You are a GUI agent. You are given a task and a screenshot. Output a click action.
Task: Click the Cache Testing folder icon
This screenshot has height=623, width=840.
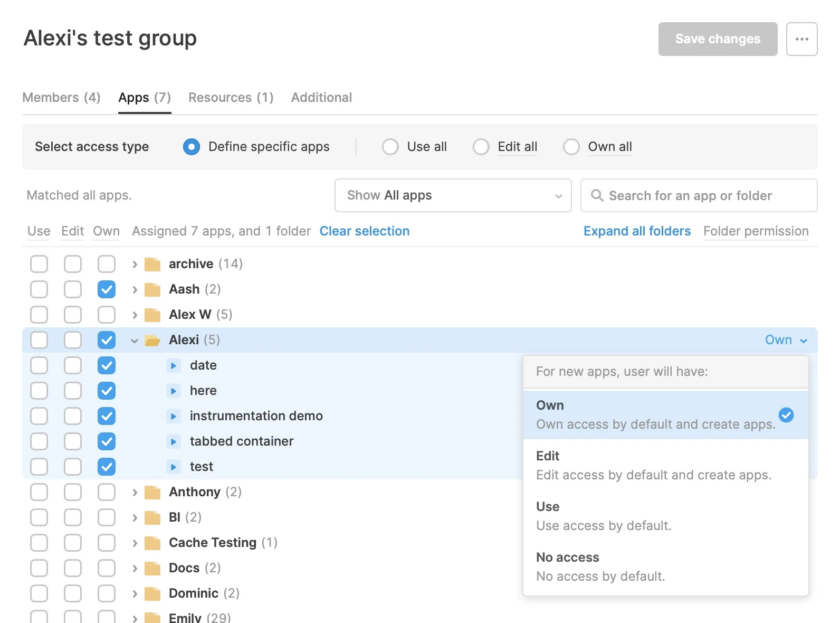pos(152,543)
